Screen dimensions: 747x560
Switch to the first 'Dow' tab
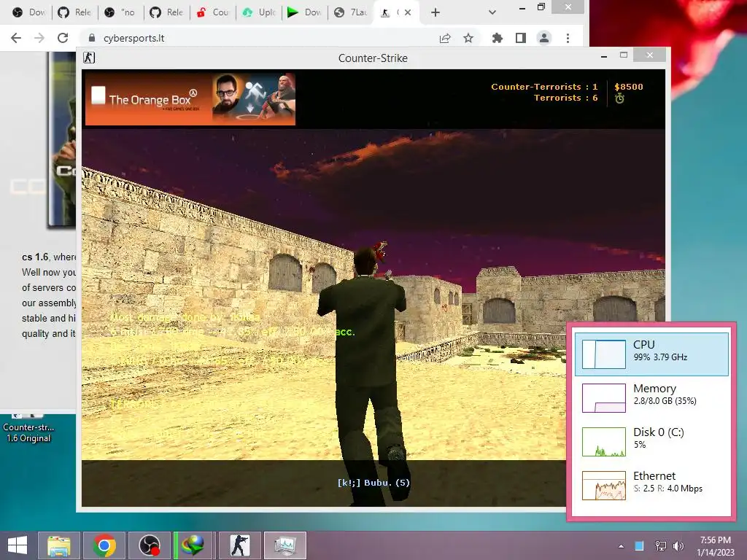click(28, 12)
